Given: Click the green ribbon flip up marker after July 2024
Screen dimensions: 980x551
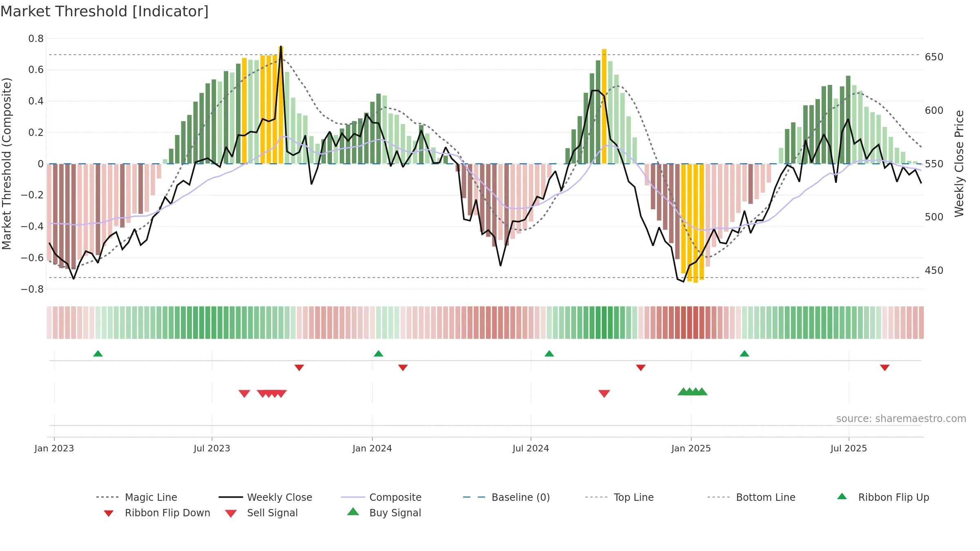Looking at the screenshot, I should [549, 353].
